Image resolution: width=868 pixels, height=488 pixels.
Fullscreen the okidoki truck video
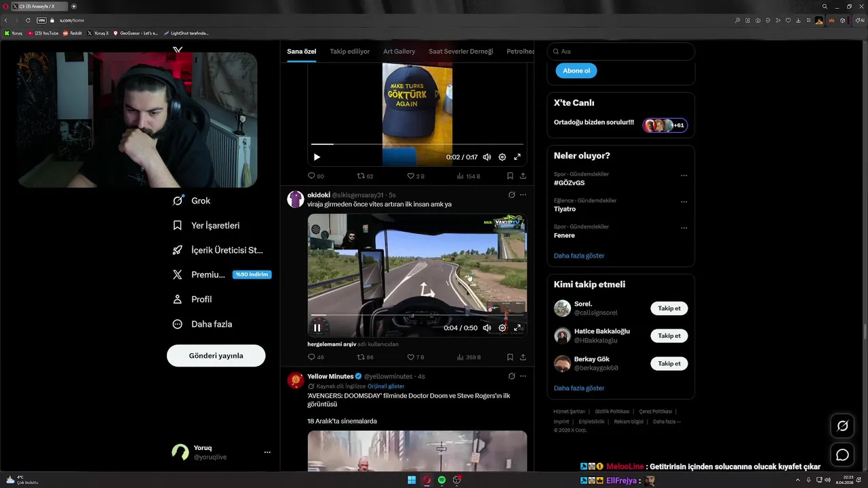pos(517,328)
